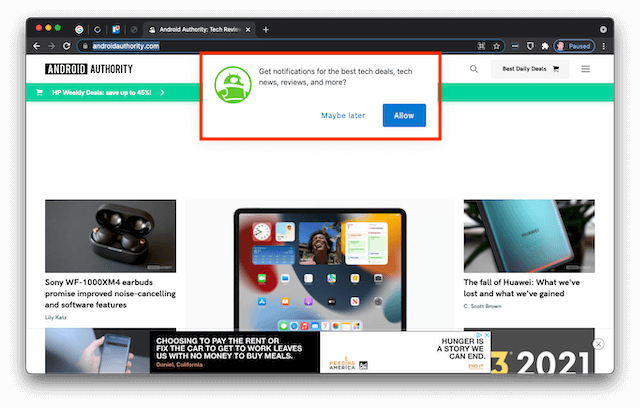Click the lock icon in the address bar

tap(85, 46)
